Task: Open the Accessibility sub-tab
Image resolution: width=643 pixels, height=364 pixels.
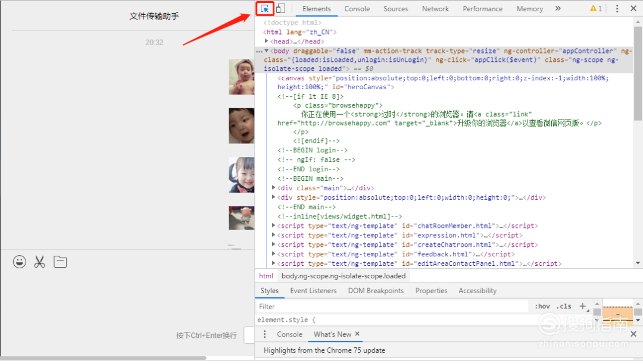Action: tap(477, 290)
